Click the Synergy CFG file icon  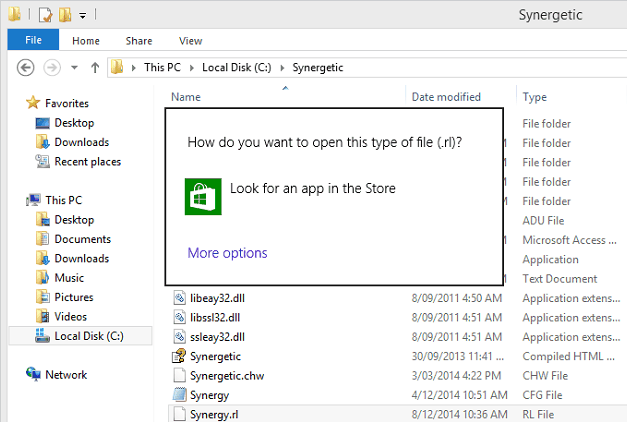[x=180, y=395]
